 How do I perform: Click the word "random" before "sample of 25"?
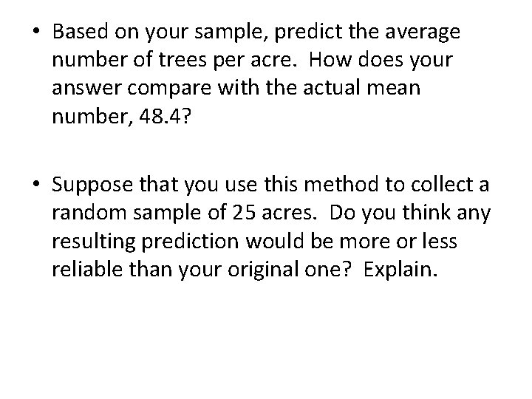pos(89,213)
